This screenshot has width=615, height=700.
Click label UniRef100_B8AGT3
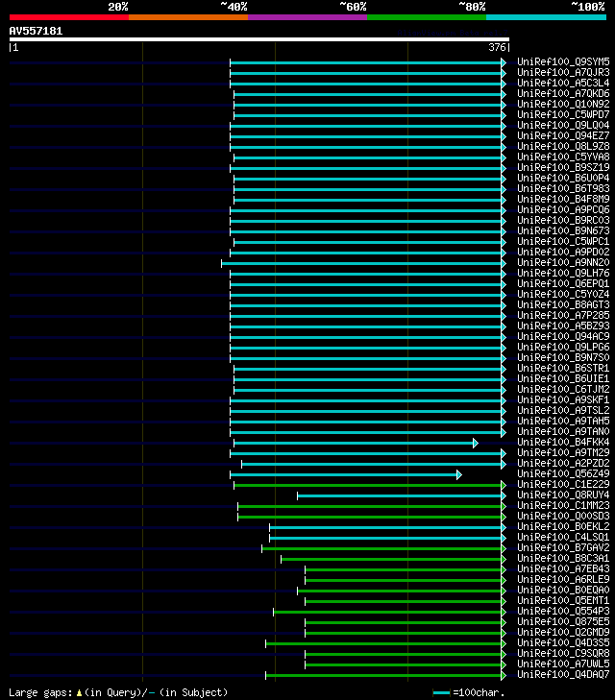click(x=563, y=305)
